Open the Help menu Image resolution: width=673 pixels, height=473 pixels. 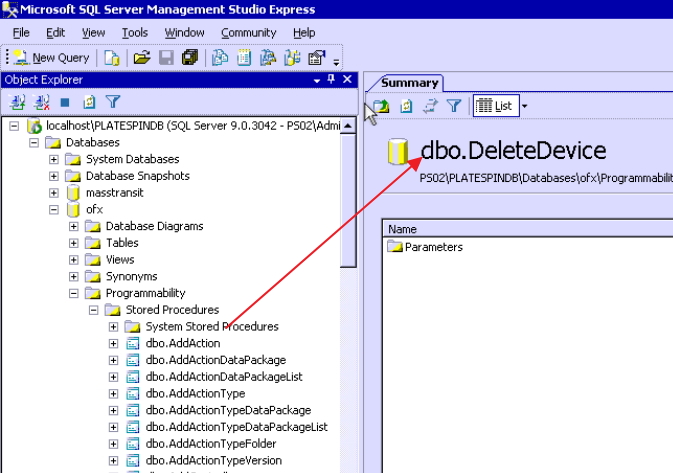click(304, 33)
